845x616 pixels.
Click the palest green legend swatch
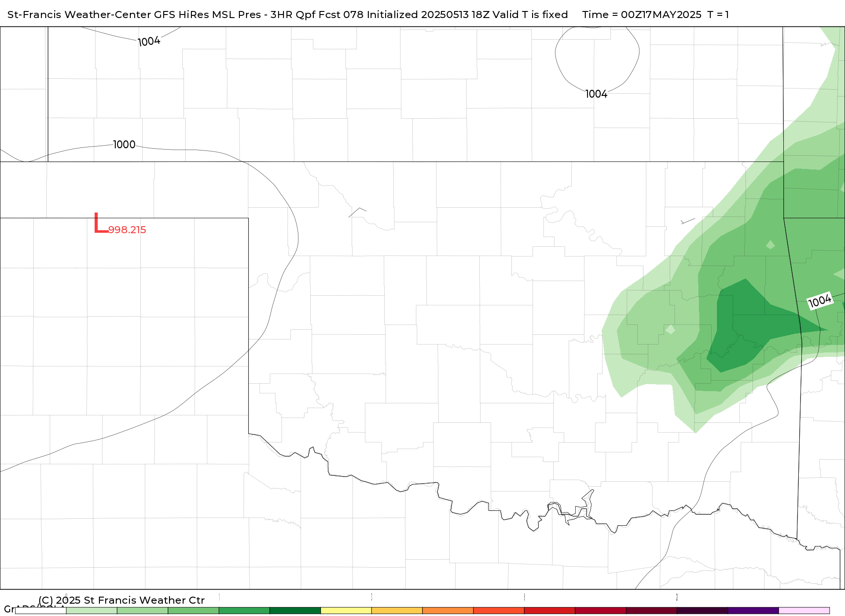[x=92, y=611]
